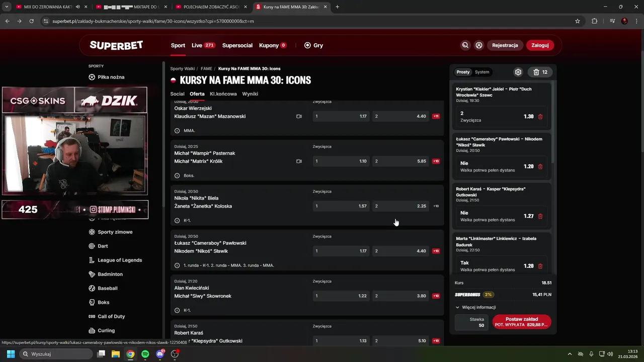The width and height of the screenshot is (644, 362).
Task: Open the search magnifier icon in header
Action: tap(465, 45)
